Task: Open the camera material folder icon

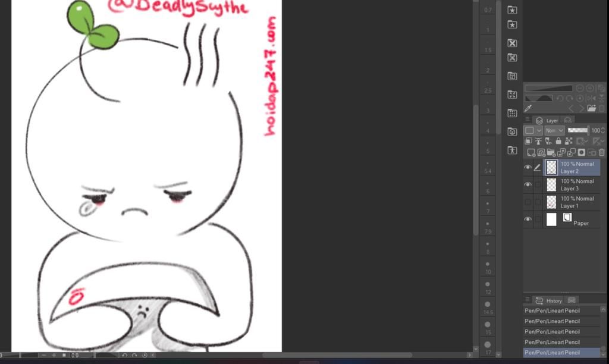Action: coord(512,131)
